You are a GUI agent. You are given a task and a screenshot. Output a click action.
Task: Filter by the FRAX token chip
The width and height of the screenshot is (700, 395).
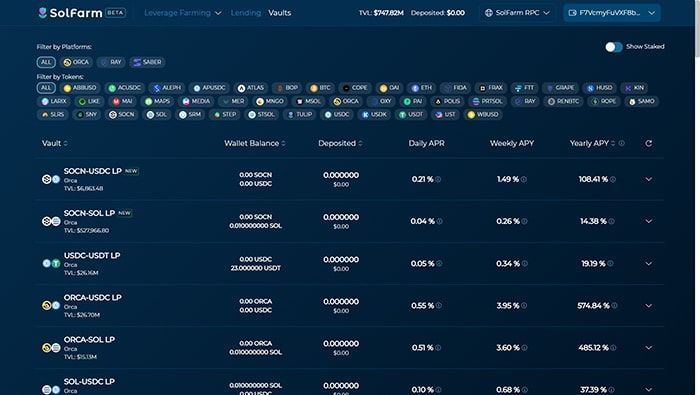pyautogui.click(x=491, y=88)
